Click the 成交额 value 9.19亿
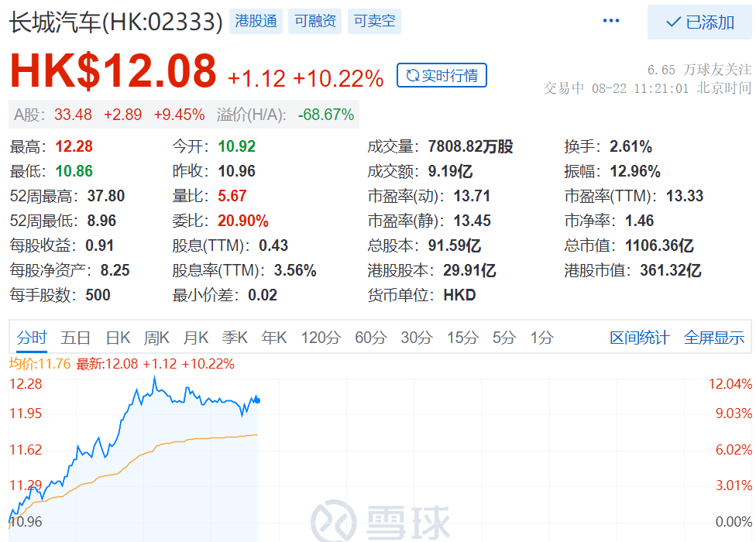The height and width of the screenshot is (542, 756). click(450, 171)
